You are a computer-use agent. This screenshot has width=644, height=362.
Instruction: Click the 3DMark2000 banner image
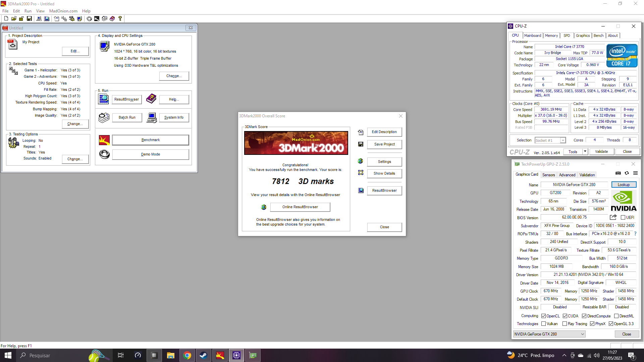click(296, 143)
